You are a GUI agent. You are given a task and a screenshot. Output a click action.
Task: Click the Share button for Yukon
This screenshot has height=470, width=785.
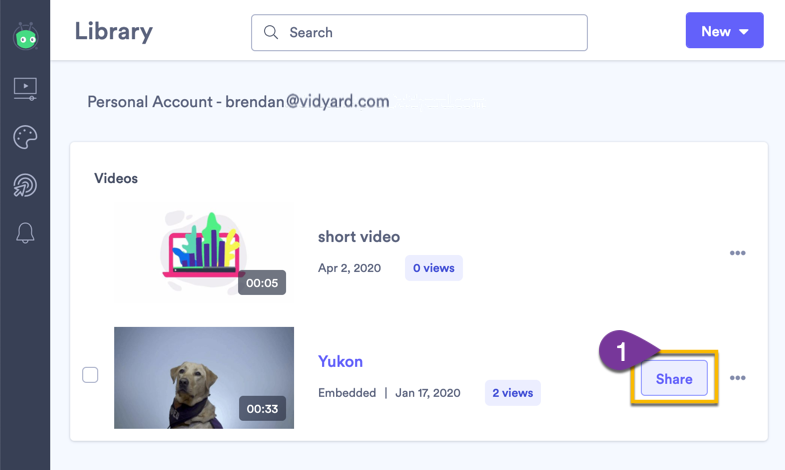pyautogui.click(x=673, y=379)
